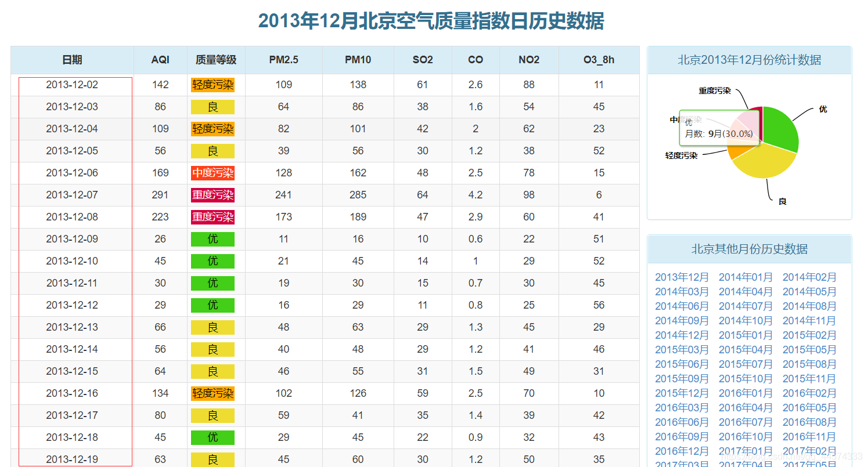Click the NO2 column header
Screen dimensions: 868x467
click(529, 60)
